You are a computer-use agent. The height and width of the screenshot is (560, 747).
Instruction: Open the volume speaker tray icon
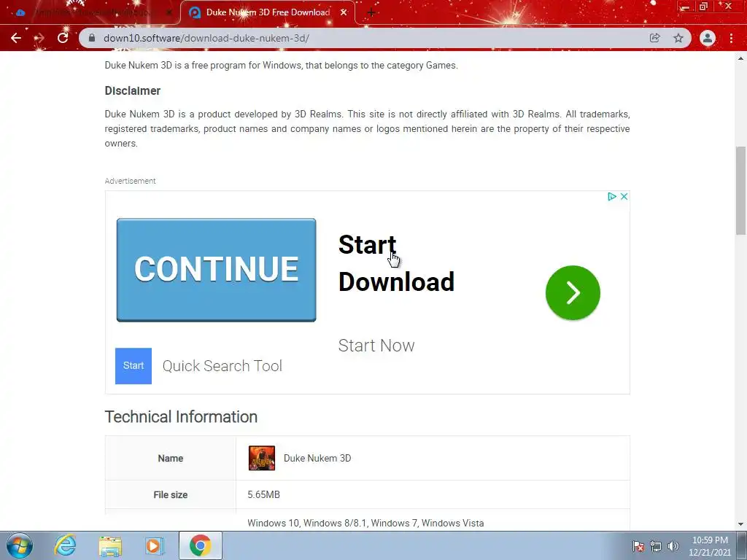673,546
